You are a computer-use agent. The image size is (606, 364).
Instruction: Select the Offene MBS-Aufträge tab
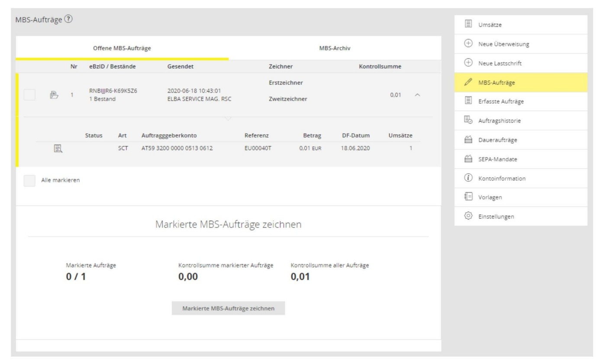pyautogui.click(x=122, y=48)
